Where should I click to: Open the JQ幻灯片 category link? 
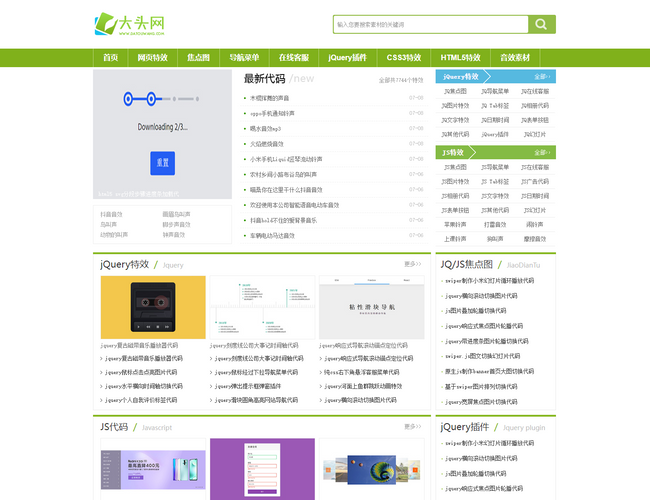535,134
